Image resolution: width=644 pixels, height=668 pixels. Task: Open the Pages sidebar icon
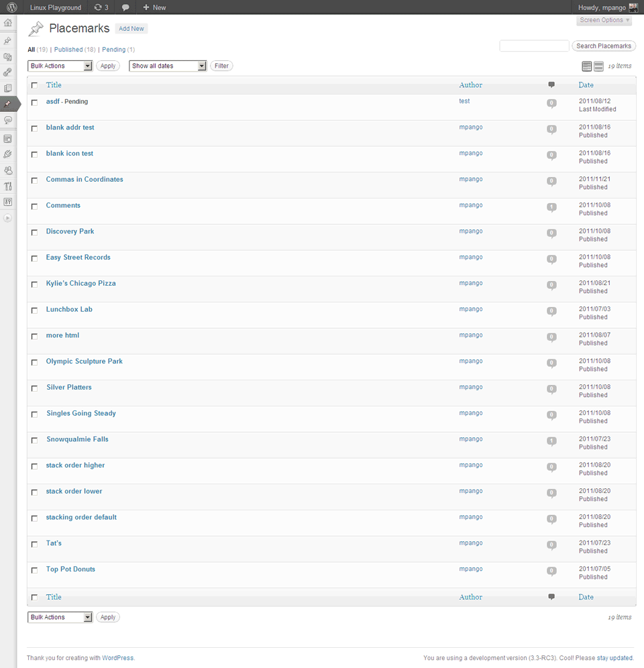pos(7,88)
